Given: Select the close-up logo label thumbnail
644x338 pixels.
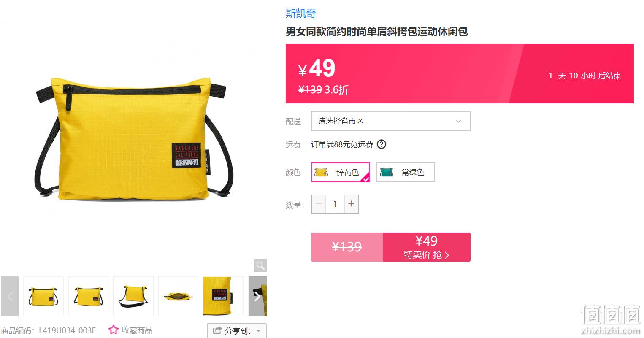Looking at the screenshot, I should point(223,296).
